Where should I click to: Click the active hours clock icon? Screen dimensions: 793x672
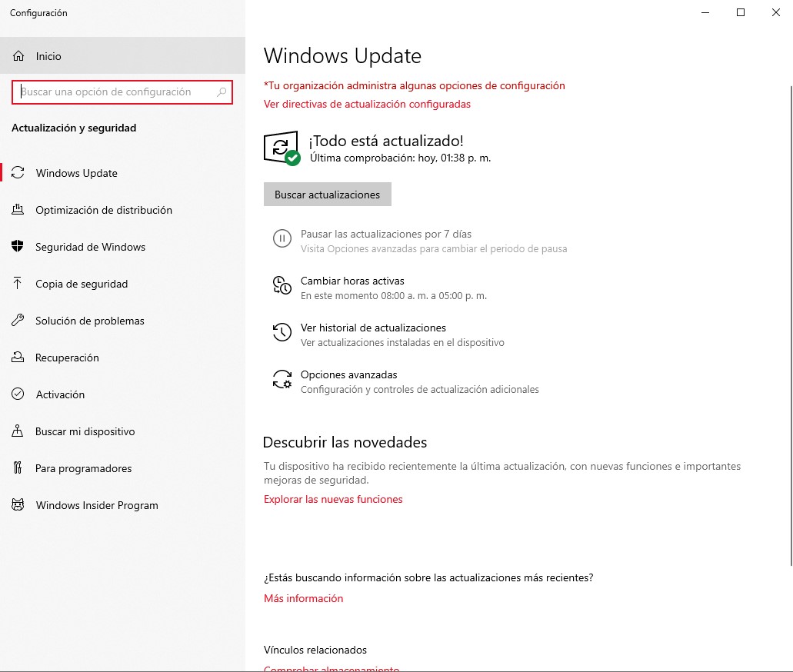(282, 285)
